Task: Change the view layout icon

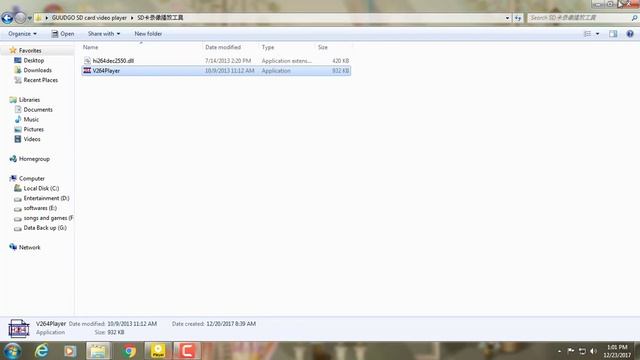Action: click(x=587, y=34)
